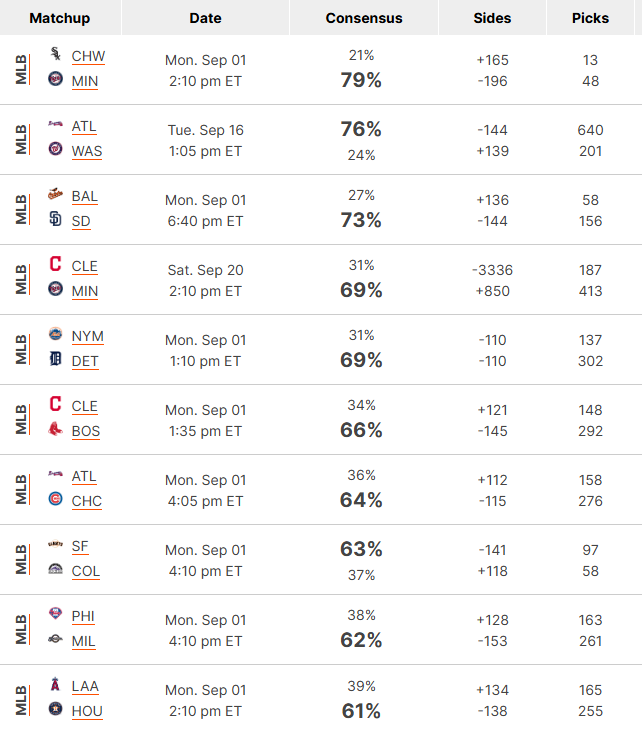642x734 pixels.
Task: Click the Matchup column header
Action: point(59,18)
